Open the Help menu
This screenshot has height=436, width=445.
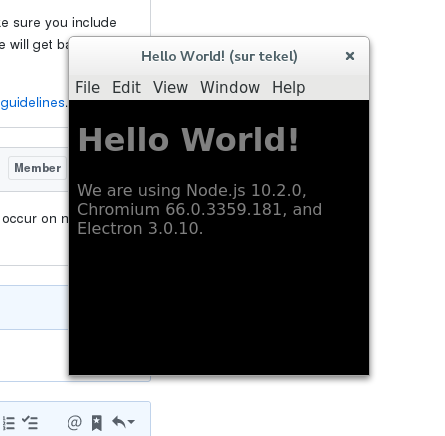[x=289, y=88]
